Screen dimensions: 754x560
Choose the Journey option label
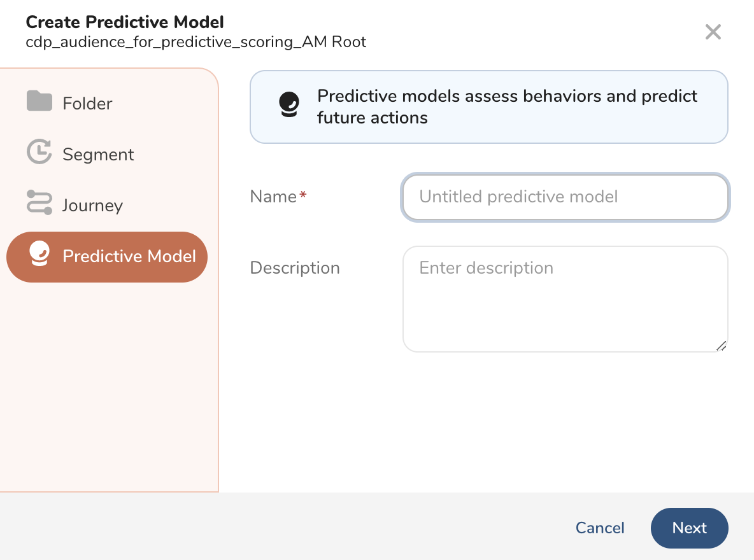(x=92, y=206)
